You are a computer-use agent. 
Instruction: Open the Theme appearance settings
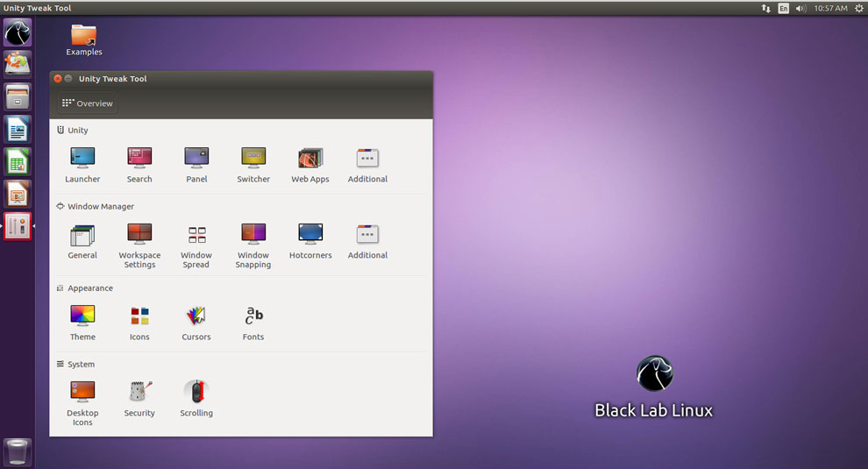click(x=82, y=323)
